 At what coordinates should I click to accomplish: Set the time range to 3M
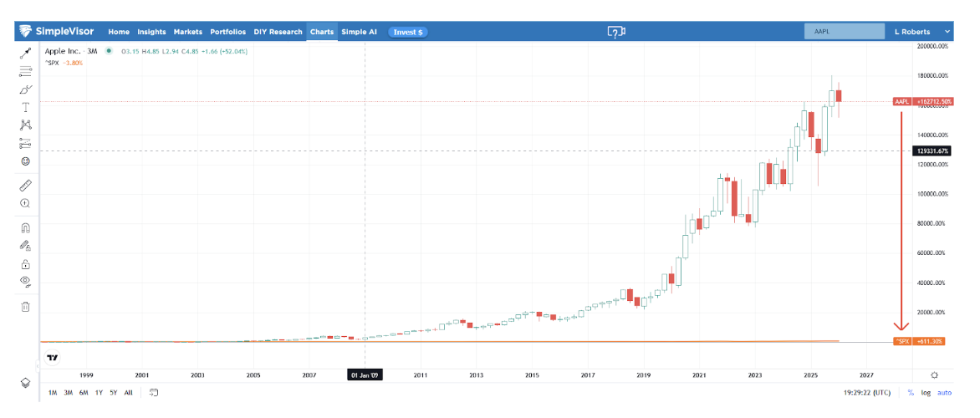[x=68, y=392]
